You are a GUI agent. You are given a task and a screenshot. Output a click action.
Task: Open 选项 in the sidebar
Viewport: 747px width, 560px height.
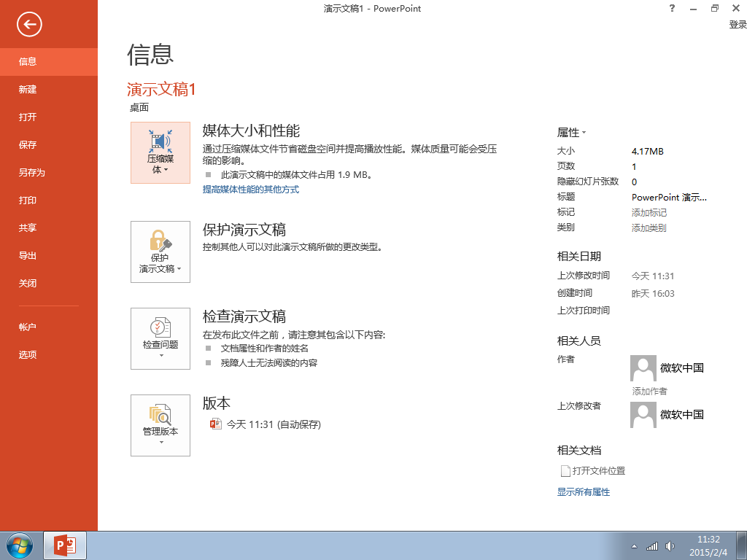[49, 355]
